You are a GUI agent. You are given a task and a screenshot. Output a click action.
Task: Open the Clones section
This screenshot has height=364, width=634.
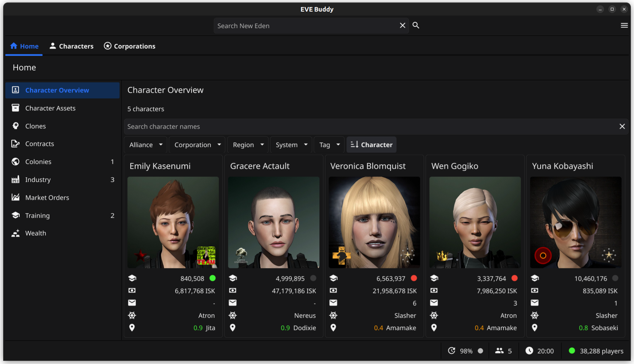point(36,126)
